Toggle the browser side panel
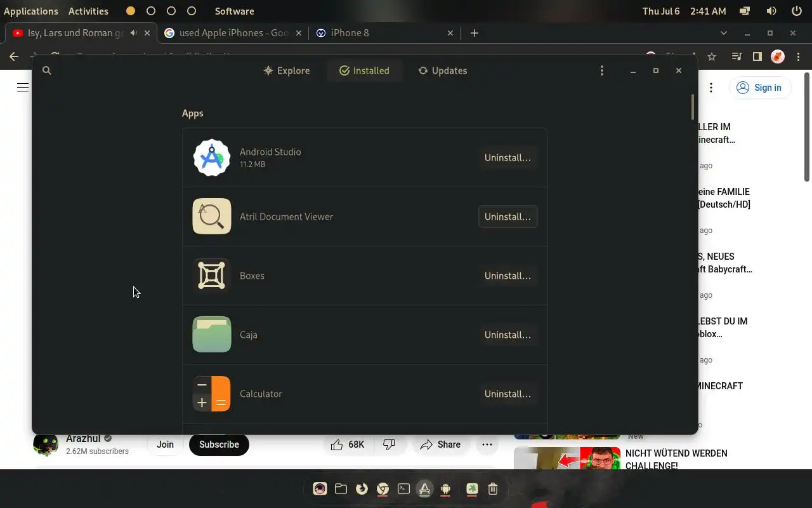Viewport: 812px width, 508px height. pos(757,57)
